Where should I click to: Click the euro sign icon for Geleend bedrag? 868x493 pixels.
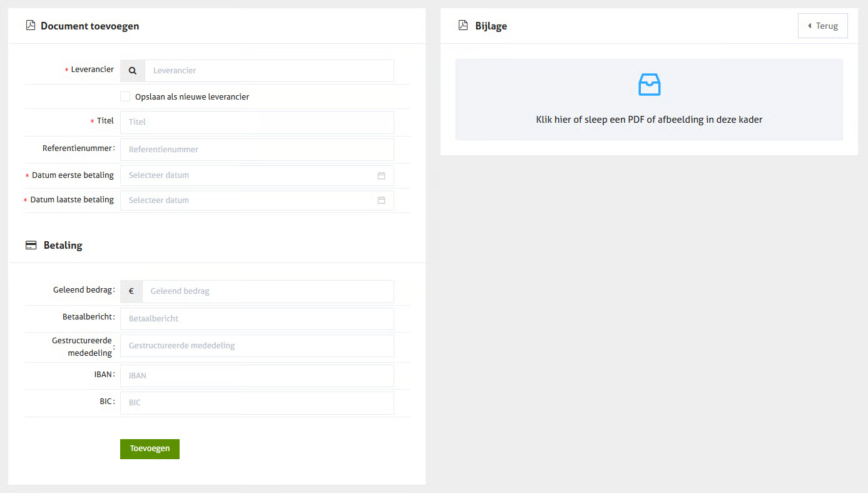click(131, 291)
